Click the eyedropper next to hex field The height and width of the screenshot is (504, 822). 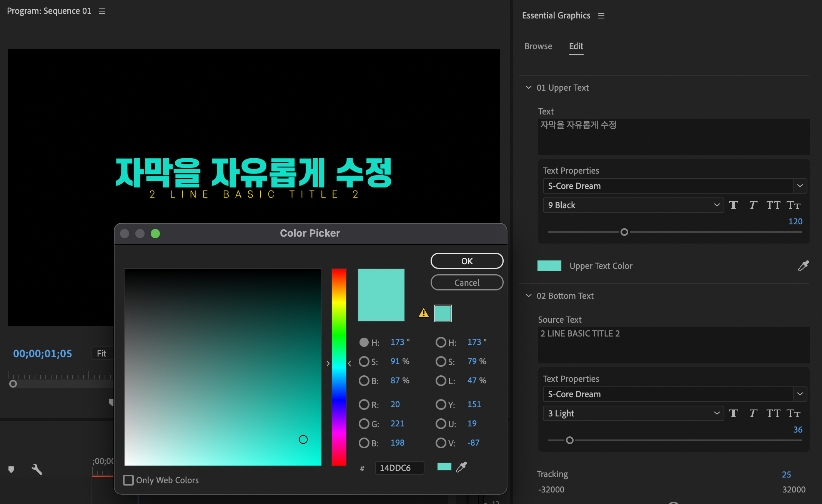click(x=461, y=467)
